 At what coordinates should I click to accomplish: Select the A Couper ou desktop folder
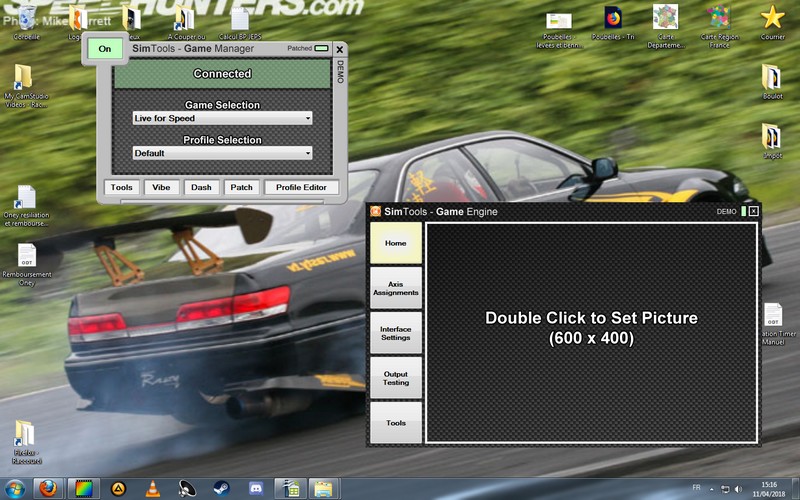tap(186, 21)
